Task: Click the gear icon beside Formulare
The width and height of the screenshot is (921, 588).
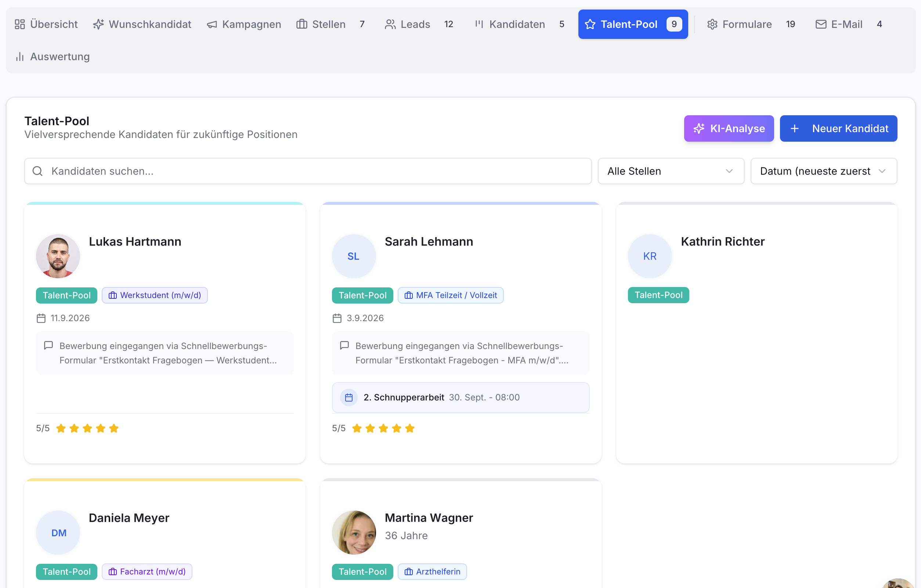Action: click(x=712, y=24)
